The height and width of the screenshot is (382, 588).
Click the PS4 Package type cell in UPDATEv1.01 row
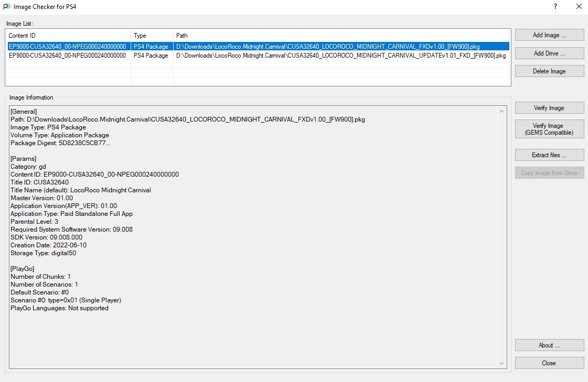click(x=151, y=56)
